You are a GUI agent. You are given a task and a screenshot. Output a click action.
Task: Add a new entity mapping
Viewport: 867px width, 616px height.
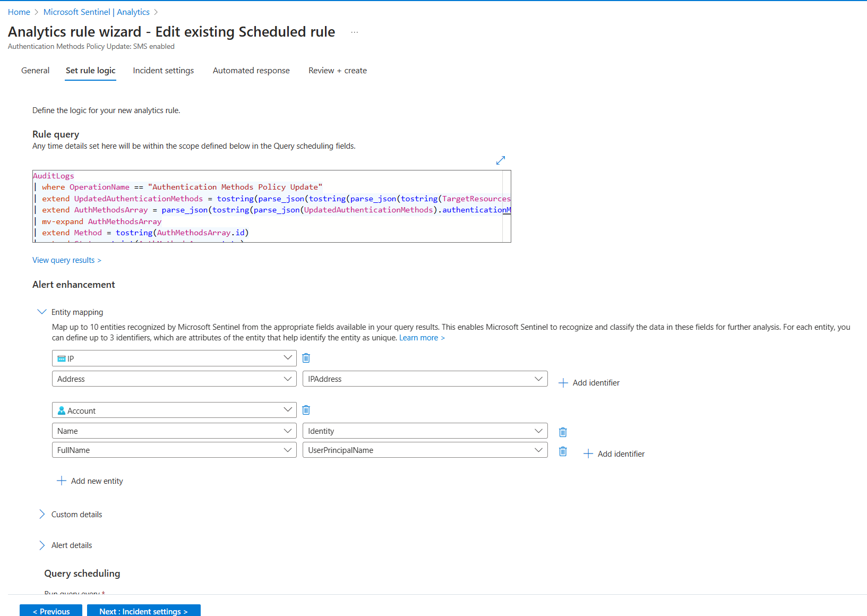(90, 481)
